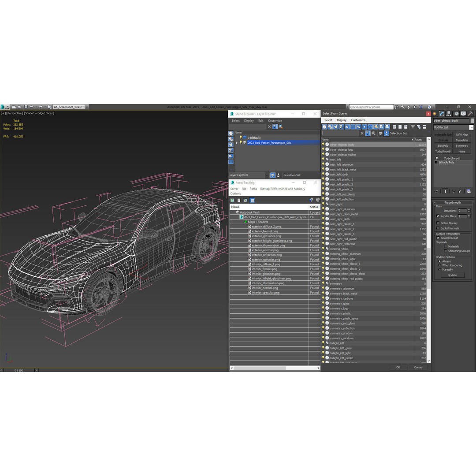Open Display menu in Select From Scene
476x476 pixels.
(342, 120)
